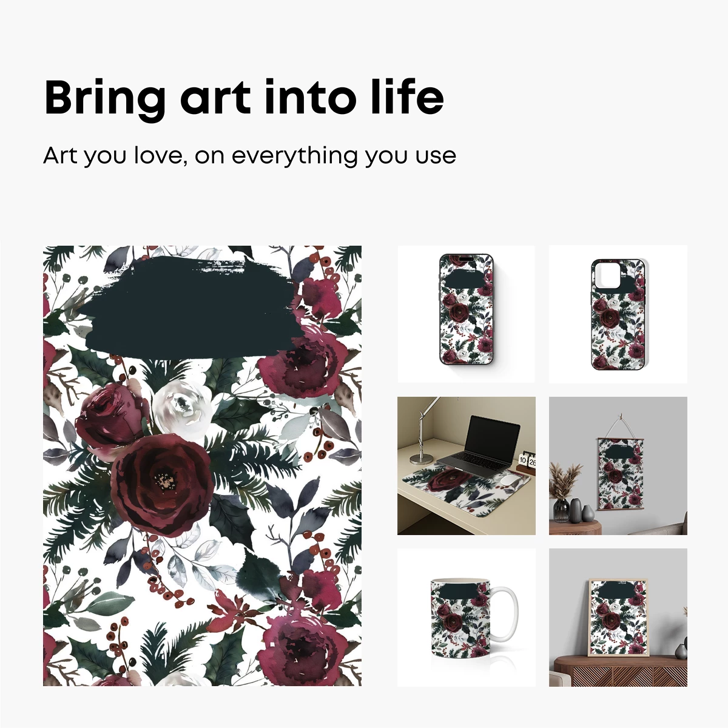This screenshot has height=728, width=728.
Task: Click the 'Art you love' subtitle text
Action: point(249,156)
